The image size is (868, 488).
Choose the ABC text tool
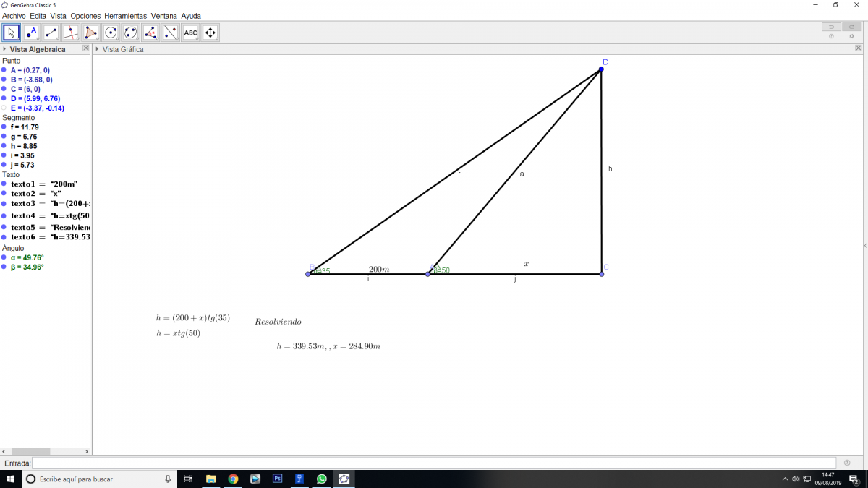tap(190, 33)
